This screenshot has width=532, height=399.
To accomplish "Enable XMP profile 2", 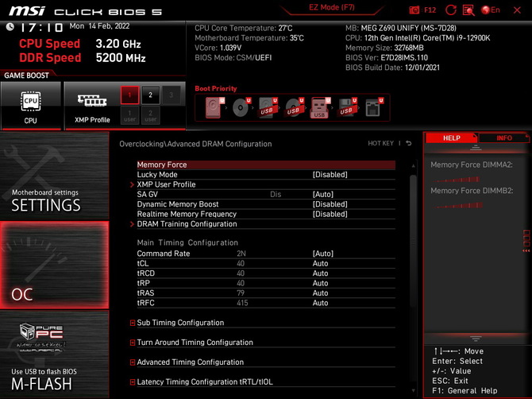I will tap(149, 95).
